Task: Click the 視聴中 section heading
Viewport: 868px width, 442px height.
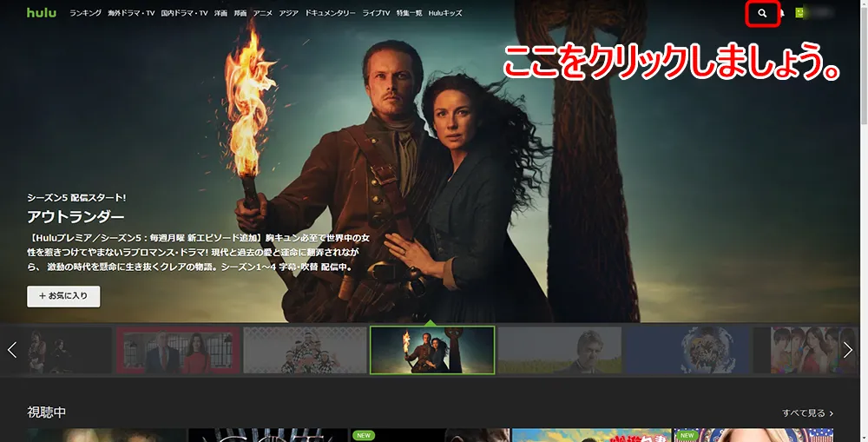Action: pos(47,412)
